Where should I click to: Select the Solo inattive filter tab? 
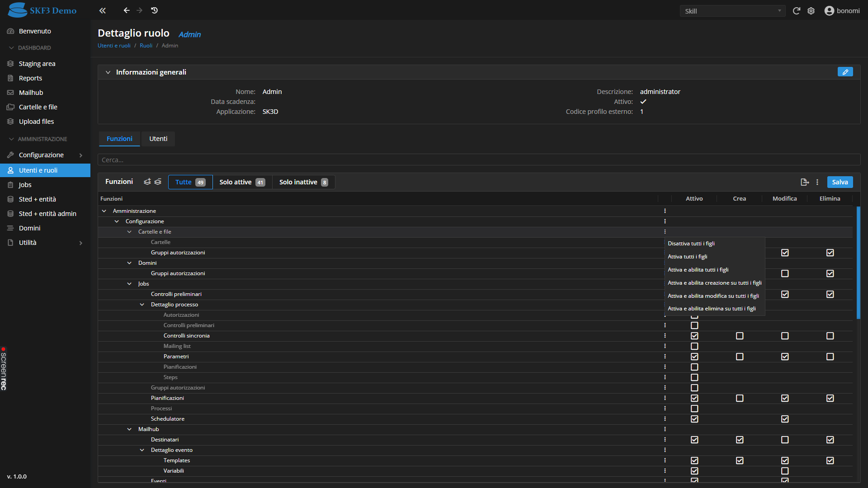pyautogui.click(x=303, y=182)
